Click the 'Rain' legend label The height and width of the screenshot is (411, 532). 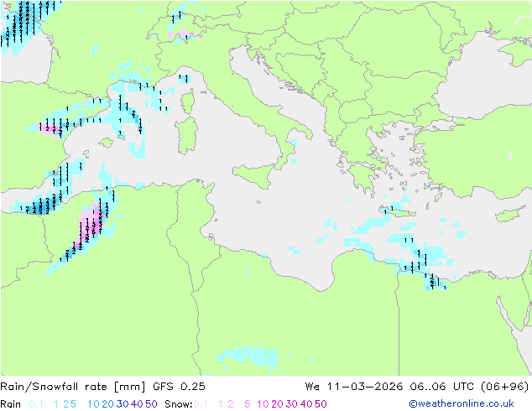click(x=11, y=404)
